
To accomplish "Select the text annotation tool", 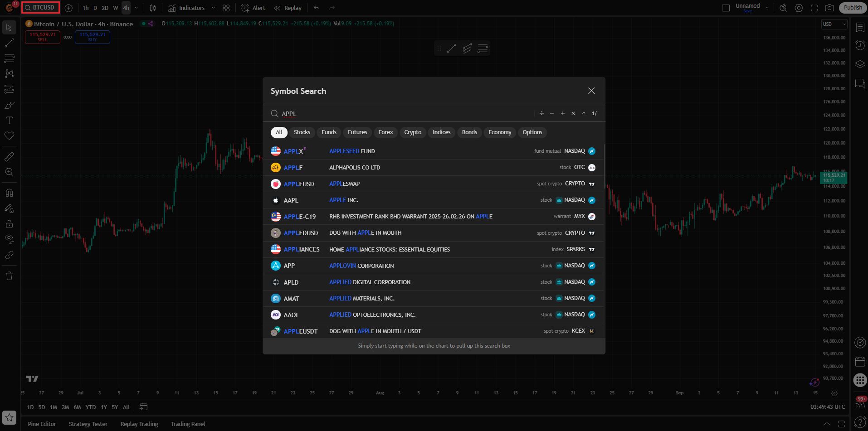I will click(9, 121).
